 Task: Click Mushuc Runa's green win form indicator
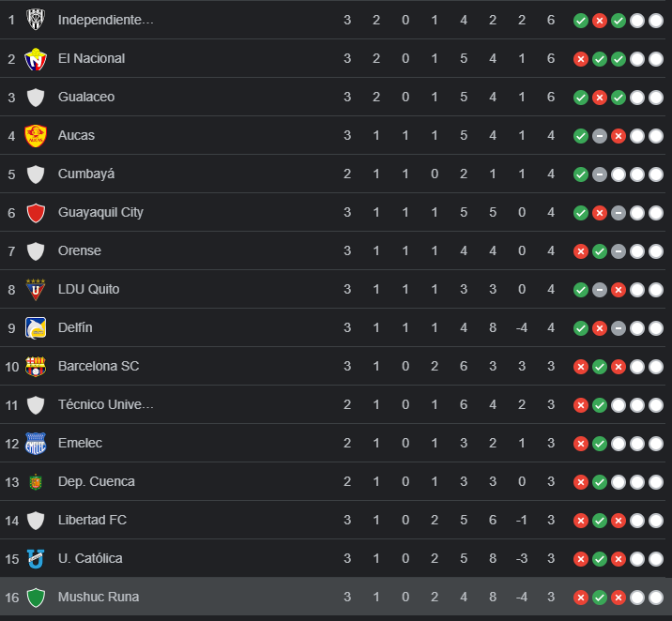pos(600,598)
